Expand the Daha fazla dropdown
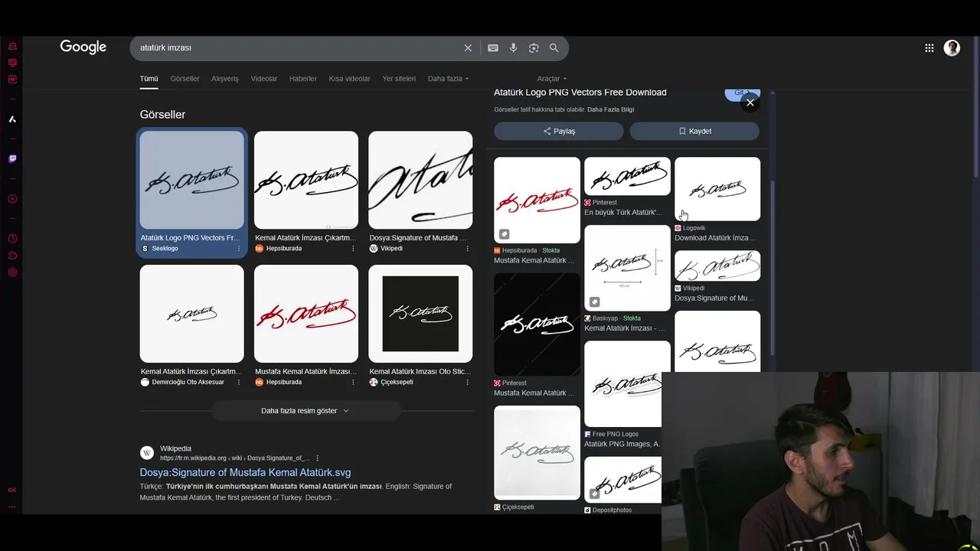The height and width of the screenshot is (551, 980). [x=448, y=79]
